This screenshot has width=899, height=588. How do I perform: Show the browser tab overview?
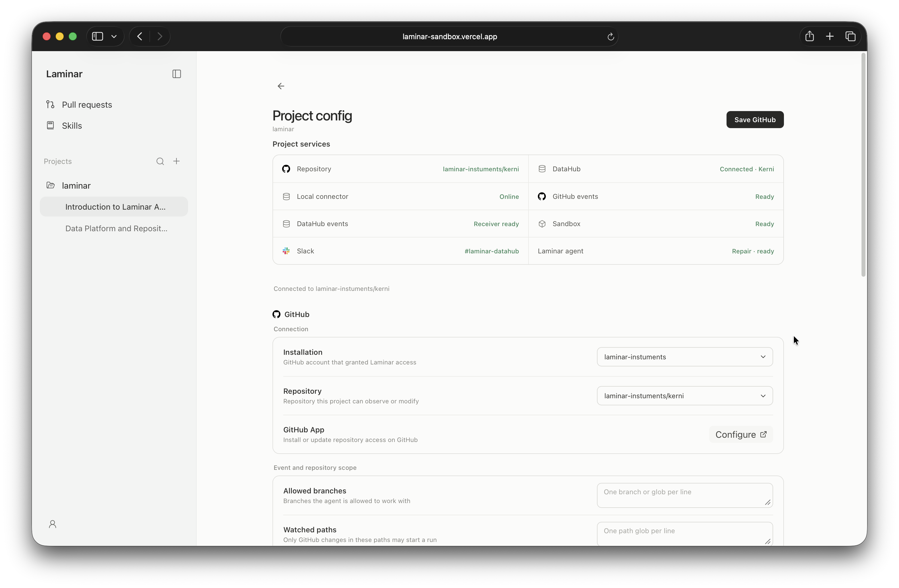[x=850, y=36]
